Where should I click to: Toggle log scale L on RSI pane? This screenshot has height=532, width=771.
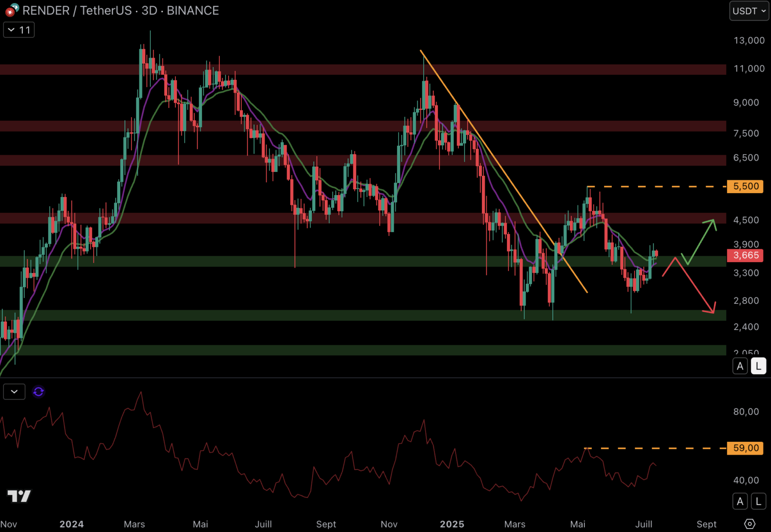[758, 501]
